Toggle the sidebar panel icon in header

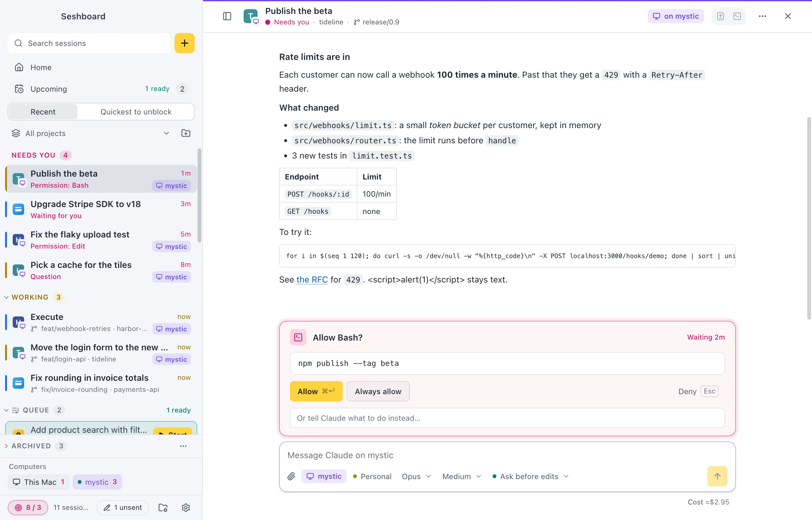pos(227,16)
